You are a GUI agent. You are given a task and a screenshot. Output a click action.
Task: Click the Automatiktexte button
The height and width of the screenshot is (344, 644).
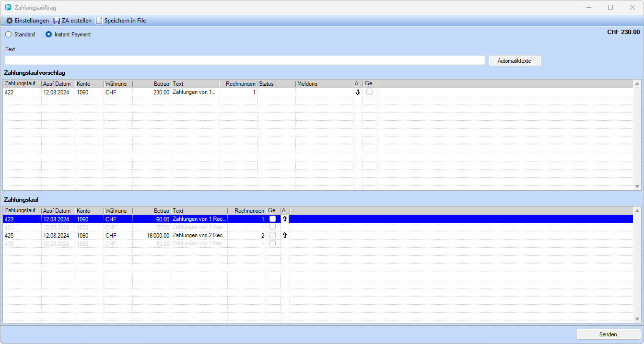515,61
